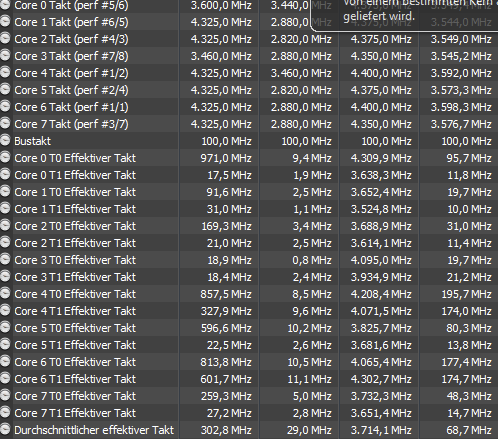Select the 'Durchschnittlicher effektiver Takt' label
This screenshot has width=498, height=439.
point(94,430)
